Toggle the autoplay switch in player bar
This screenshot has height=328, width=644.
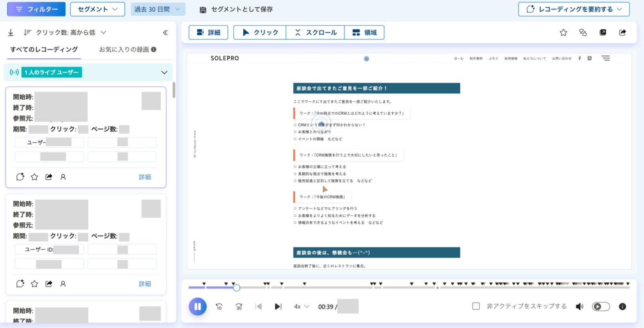(x=601, y=307)
